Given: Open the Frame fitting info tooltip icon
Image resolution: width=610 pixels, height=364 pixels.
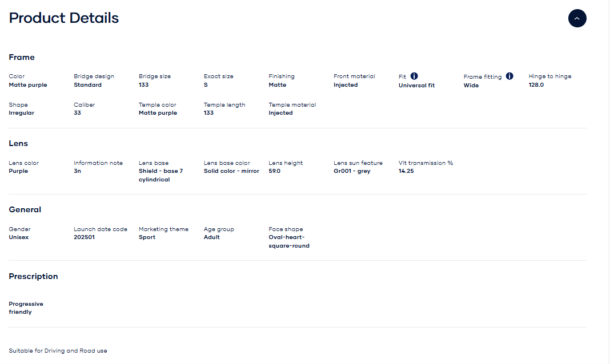Looking at the screenshot, I should [509, 76].
